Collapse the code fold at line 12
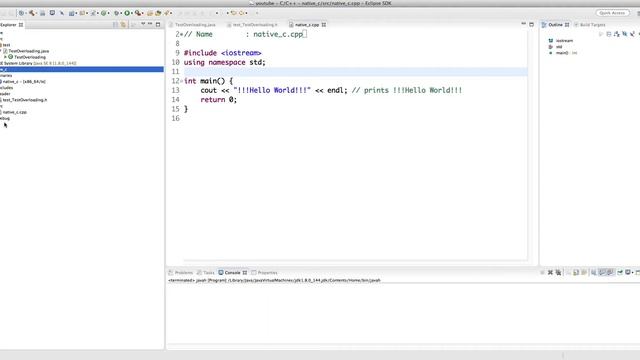The height and width of the screenshot is (360, 640). click(182, 81)
